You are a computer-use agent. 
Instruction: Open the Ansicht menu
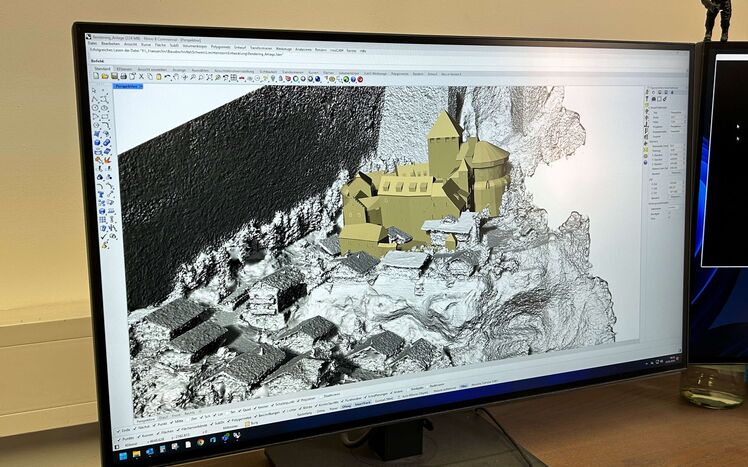coord(131,44)
